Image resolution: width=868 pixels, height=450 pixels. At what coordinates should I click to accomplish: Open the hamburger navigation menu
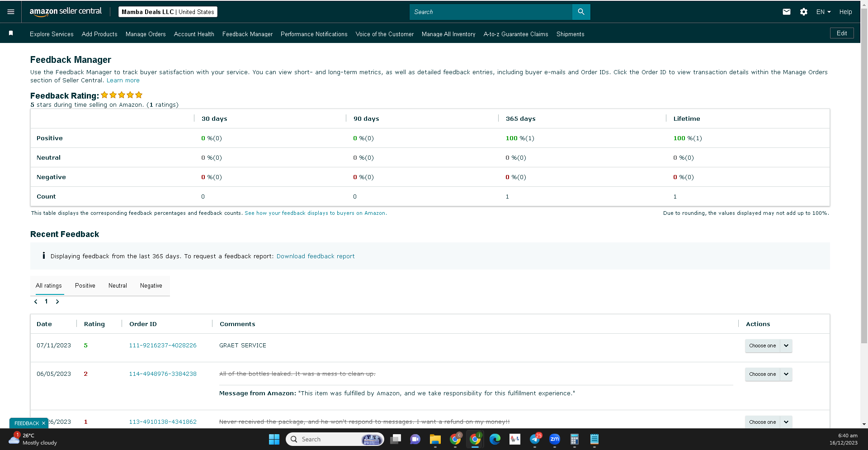point(11,12)
